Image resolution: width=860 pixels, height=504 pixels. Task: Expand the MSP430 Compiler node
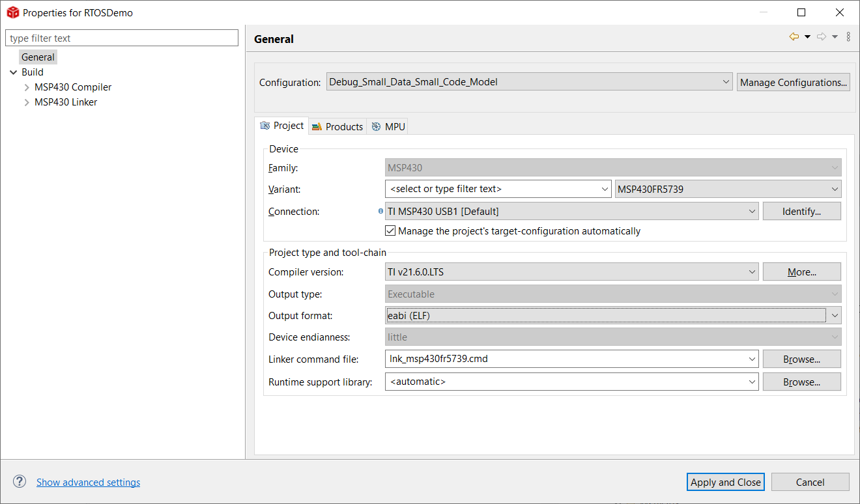27,87
